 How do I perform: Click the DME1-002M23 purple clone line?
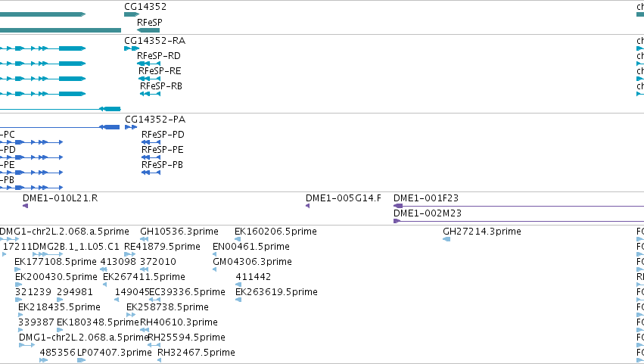pos(518,222)
